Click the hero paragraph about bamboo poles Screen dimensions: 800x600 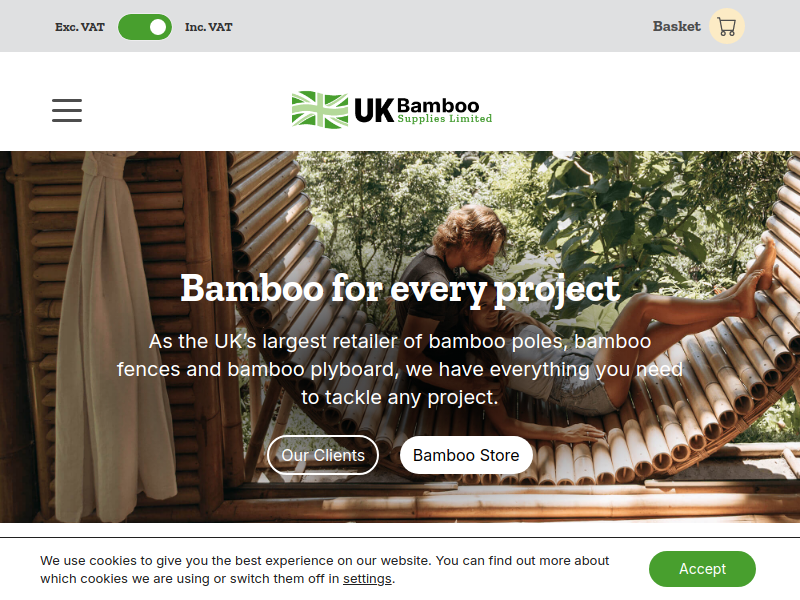pyautogui.click(x=400, y=369)
